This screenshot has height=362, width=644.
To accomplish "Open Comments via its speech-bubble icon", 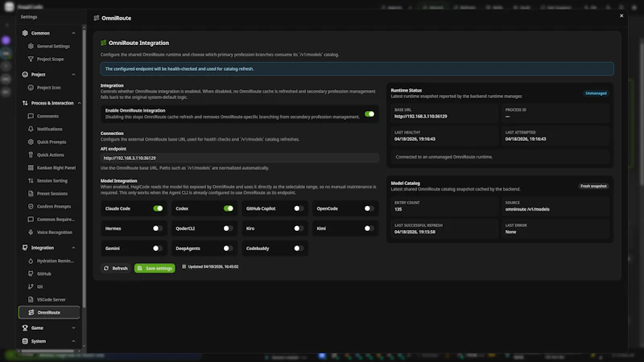I will [31, 116].
